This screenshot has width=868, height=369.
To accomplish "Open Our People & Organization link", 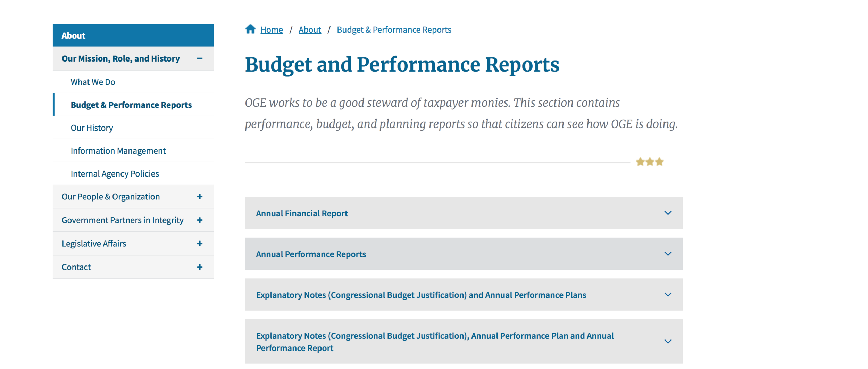I will [x=111, y=197].
